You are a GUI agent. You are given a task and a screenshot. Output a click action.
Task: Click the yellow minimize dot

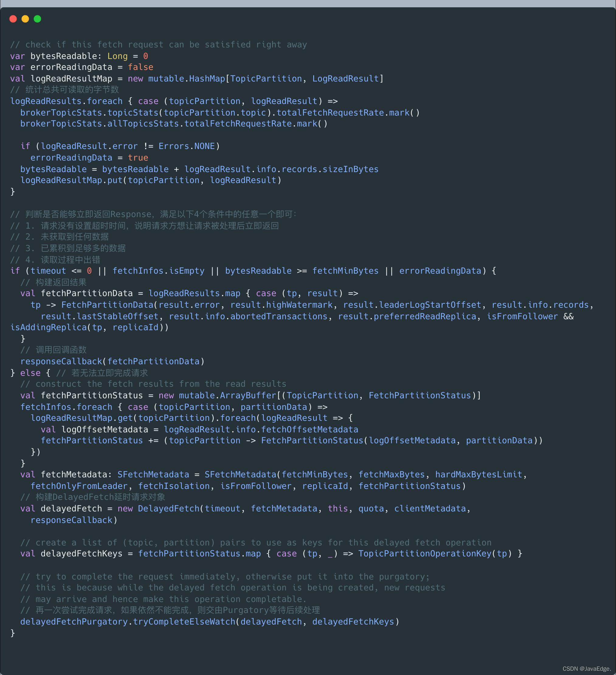25,19
